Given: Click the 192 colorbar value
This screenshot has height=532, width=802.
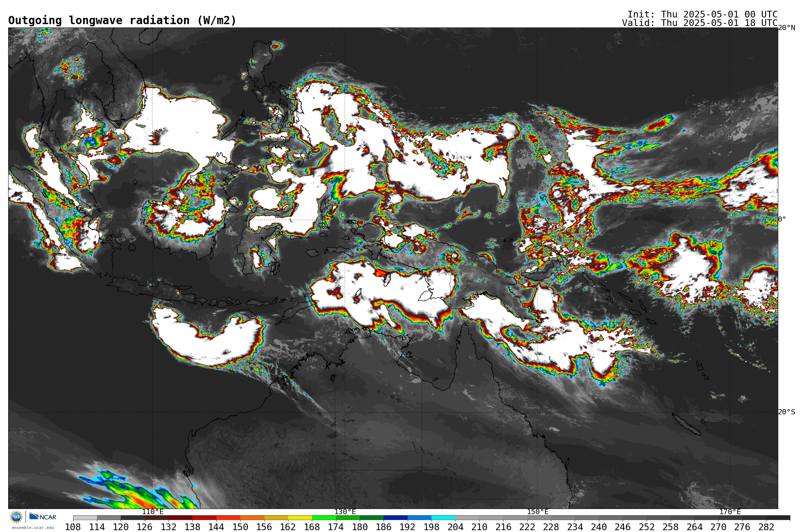Looking at the screenshot, I should tap(408, 527).
